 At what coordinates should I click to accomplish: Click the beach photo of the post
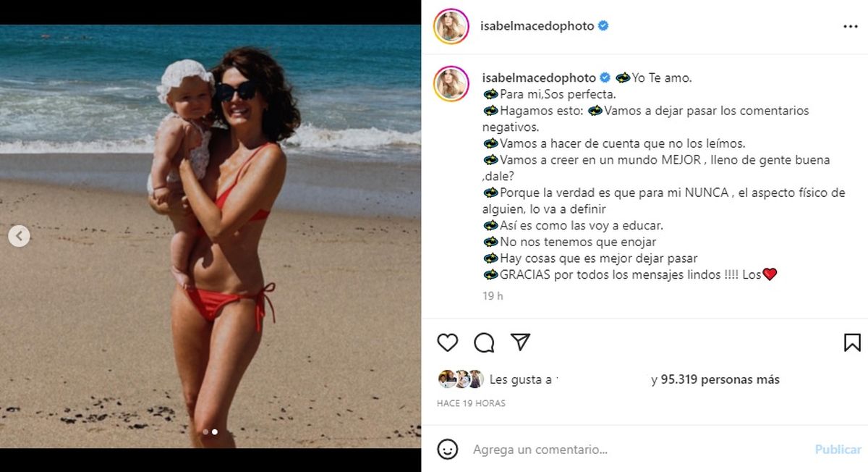tap(210, 236)
